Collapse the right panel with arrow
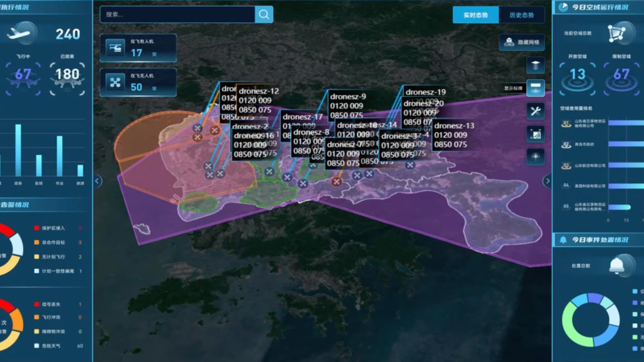Viewport: 644px width, 362px height. (x=547, y=181)
